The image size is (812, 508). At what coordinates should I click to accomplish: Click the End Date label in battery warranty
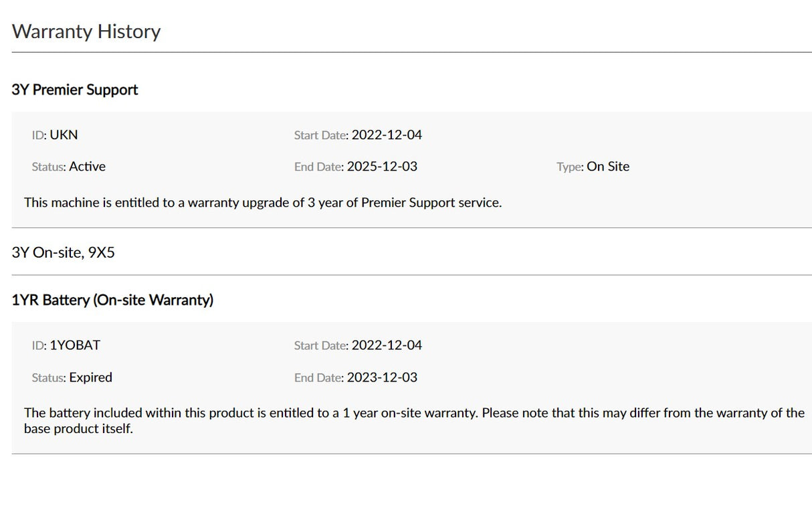(x=319, y=377)
